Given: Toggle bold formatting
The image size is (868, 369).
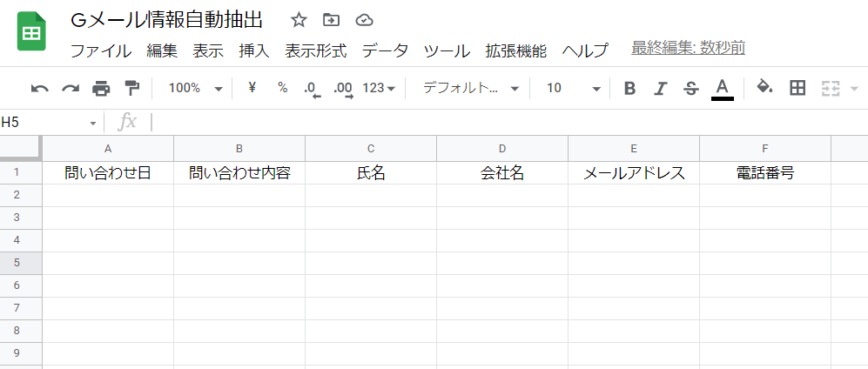Looking at the screenshot, I should 629,88.
